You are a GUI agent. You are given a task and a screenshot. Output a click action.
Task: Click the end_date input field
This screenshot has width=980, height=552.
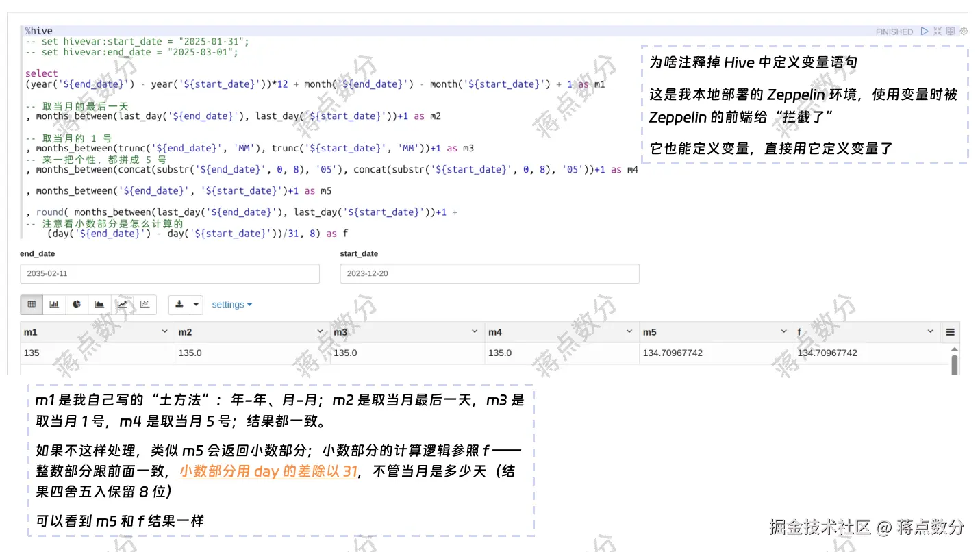click(x=170, y=273)
